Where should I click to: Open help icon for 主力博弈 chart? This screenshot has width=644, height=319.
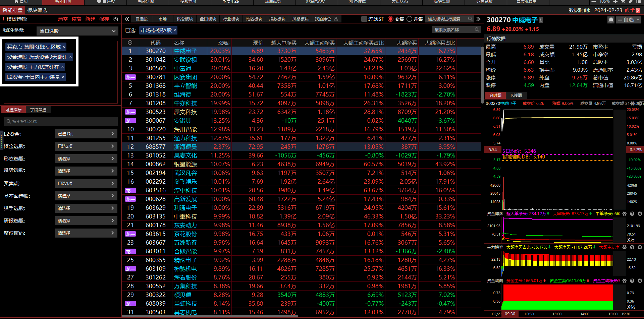point(632,247)
